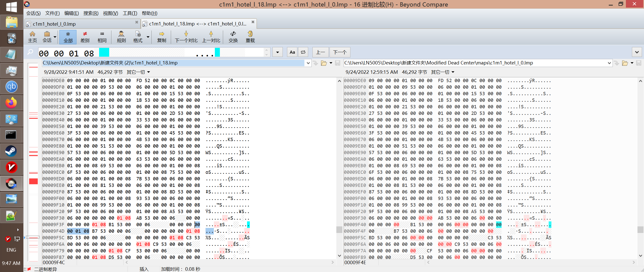644x272 pixels.
Task: Go to previous difference with 上一对比
Action: (211, 37)
